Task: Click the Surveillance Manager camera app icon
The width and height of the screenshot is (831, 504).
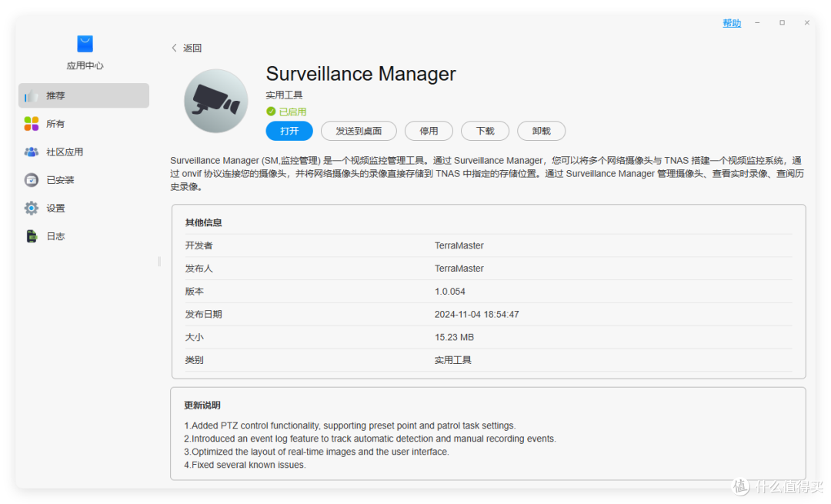Action: pyautogui.click(x=215, y=101)
